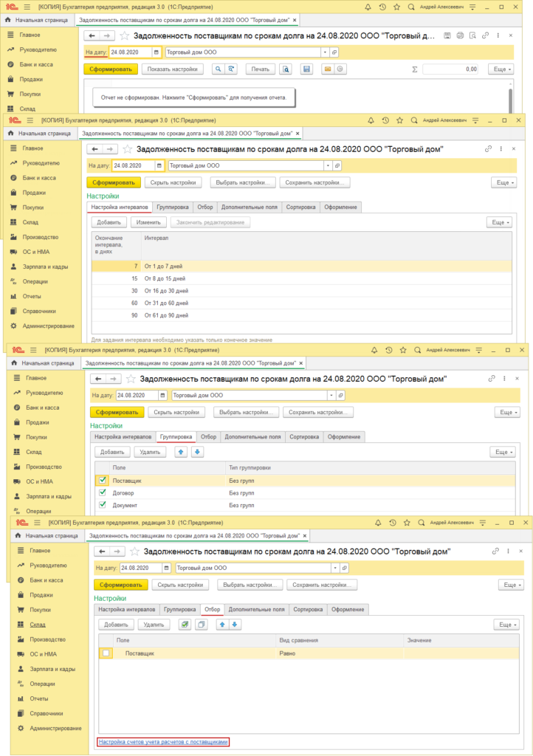Click the sum Σ icon in top window

coord(414,69)
